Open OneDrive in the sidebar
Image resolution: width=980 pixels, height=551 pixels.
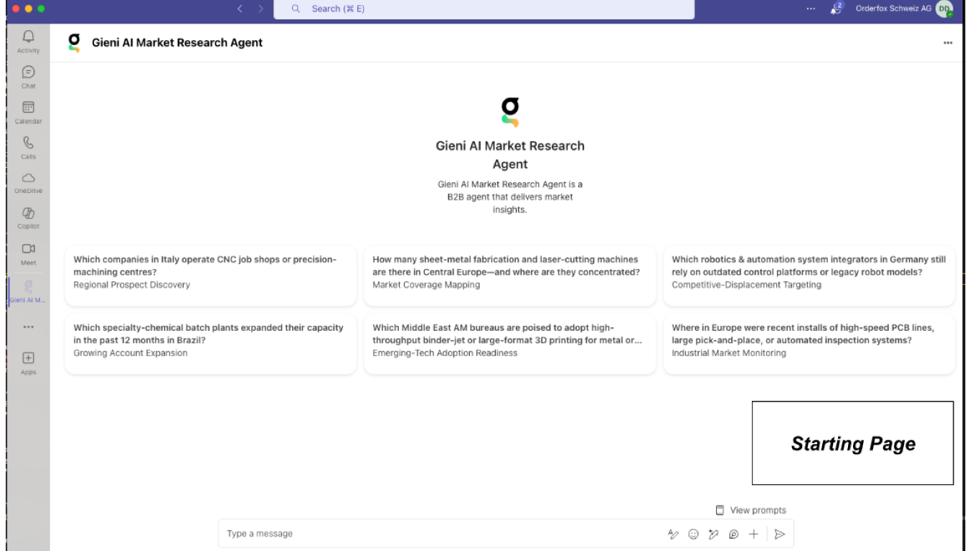click(28, 183)
